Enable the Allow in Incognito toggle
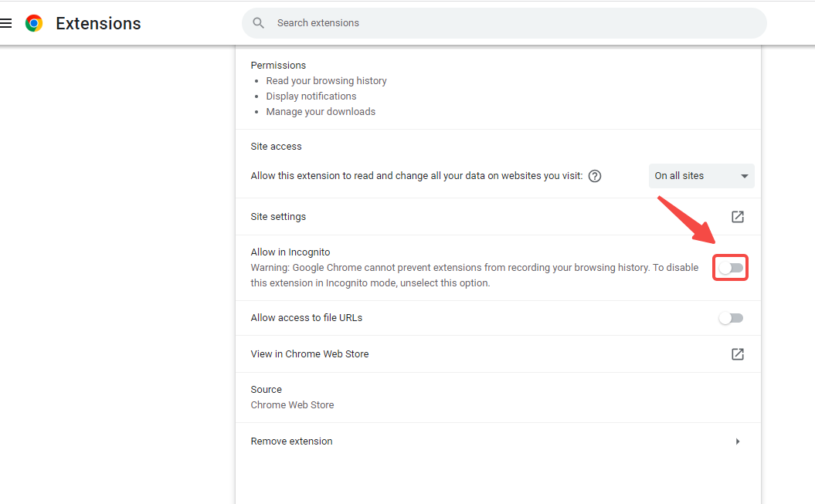The image size is (815, 504). coord(731,268)
